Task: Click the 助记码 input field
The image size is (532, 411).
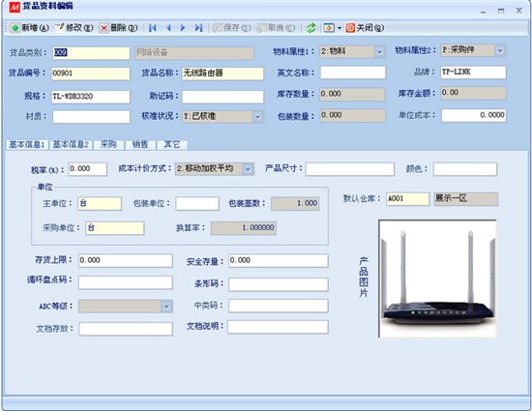Action: [222, 97]
